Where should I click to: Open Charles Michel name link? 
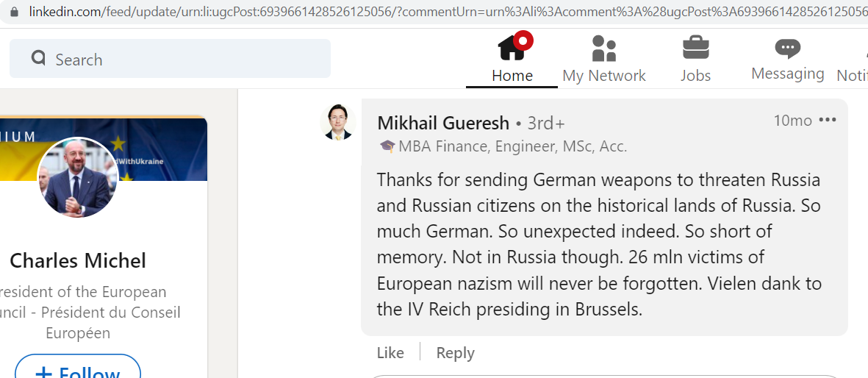[x=78, y=260]
